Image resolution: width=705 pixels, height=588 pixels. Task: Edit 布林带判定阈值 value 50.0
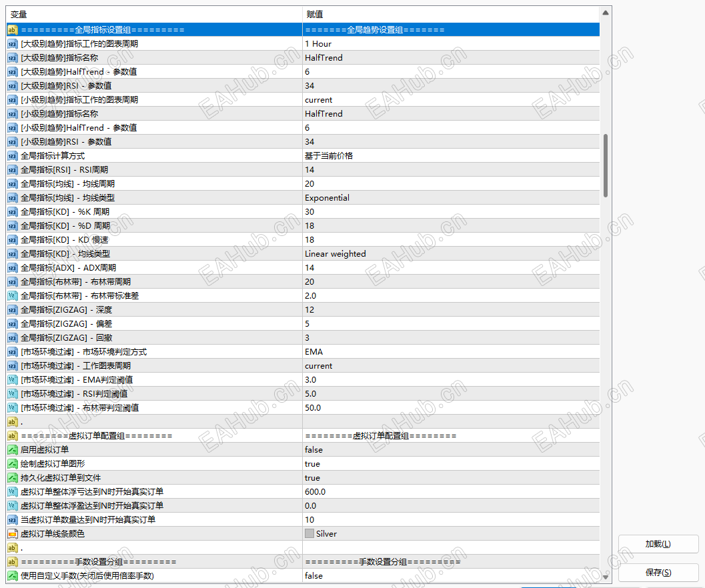[x=451, y=408]
